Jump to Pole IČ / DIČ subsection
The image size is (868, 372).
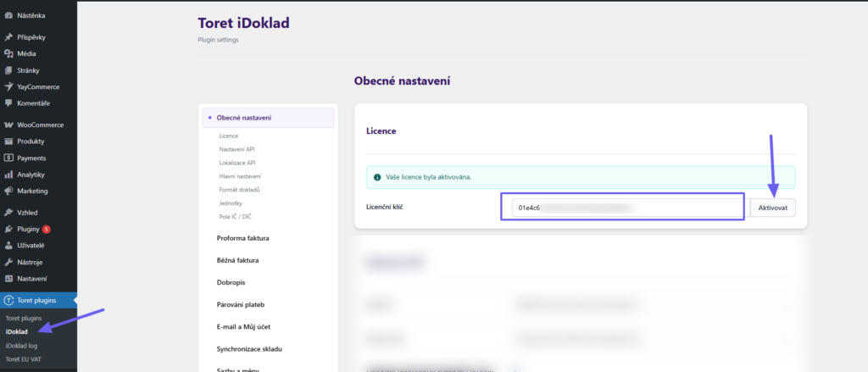tap(236, 217)
